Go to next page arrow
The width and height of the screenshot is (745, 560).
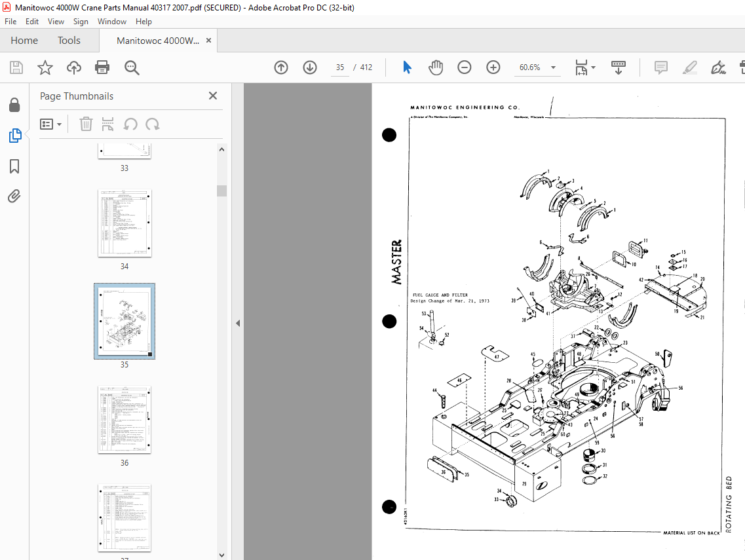[310, 67]
